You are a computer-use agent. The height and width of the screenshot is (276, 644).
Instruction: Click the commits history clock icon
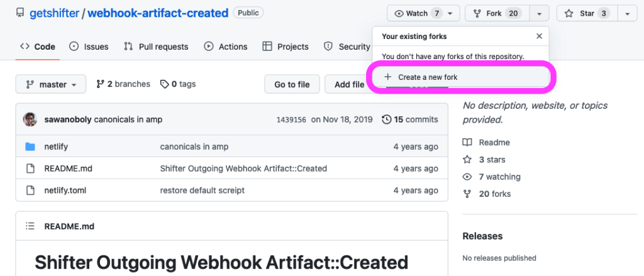point(387,119)
